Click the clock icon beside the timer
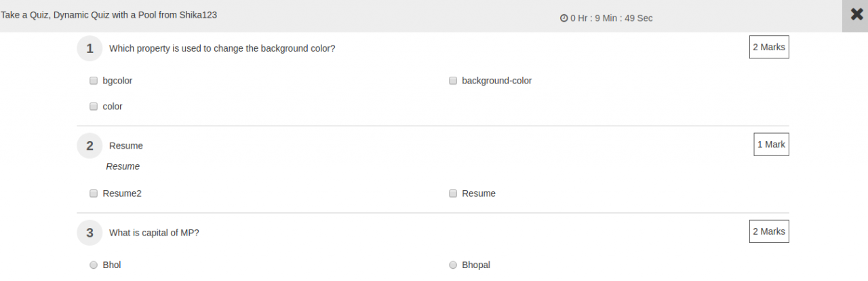 coord(564,18)
